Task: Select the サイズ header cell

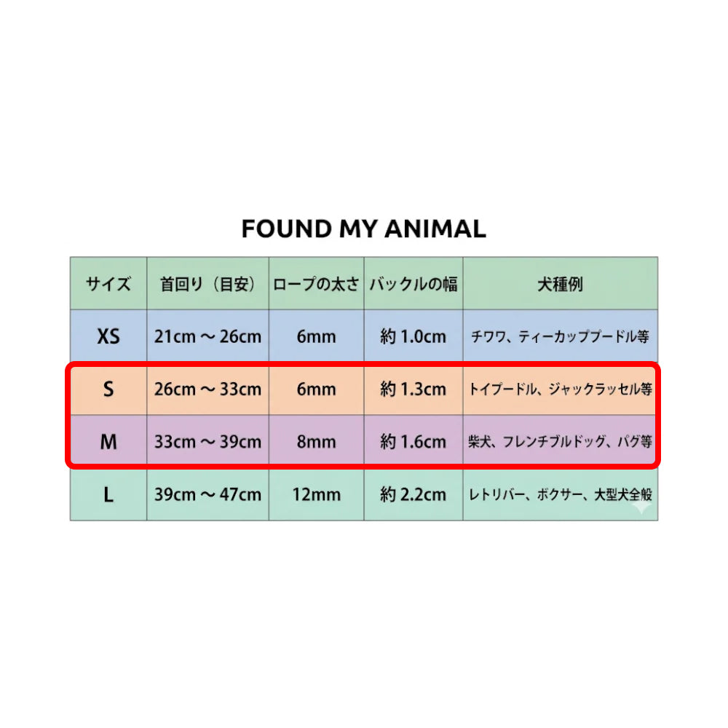Action: pyautogui.click(x=108, y=283)
